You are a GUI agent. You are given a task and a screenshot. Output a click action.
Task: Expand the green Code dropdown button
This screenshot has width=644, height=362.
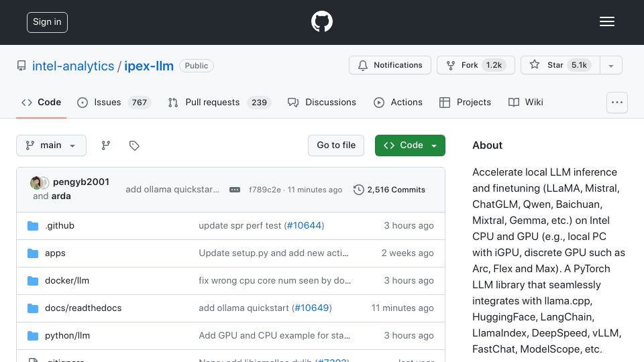pos(410,145)
